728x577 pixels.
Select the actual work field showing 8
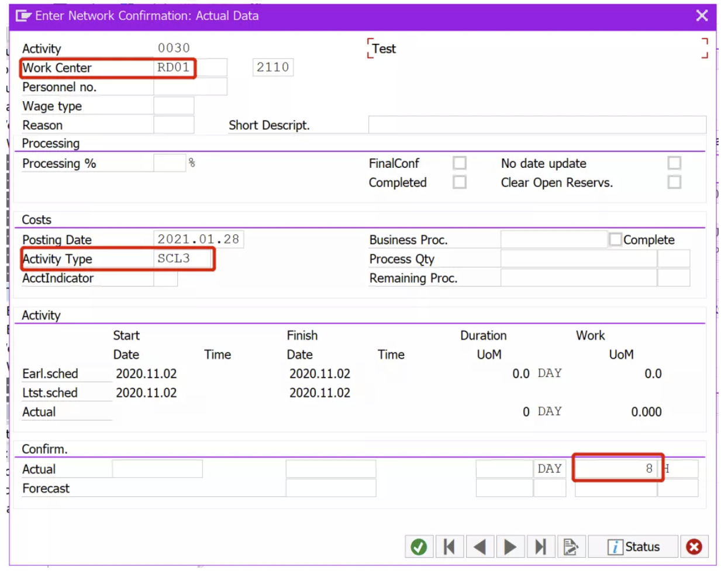[617, 468]
